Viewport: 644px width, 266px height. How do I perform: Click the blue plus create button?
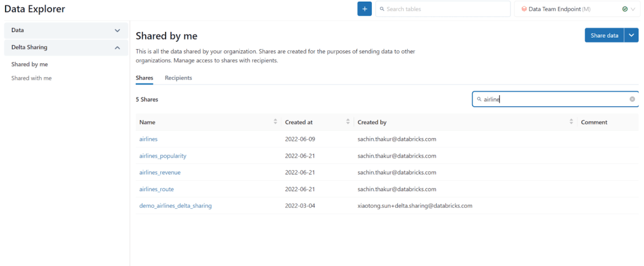click(x=364, y=9)
